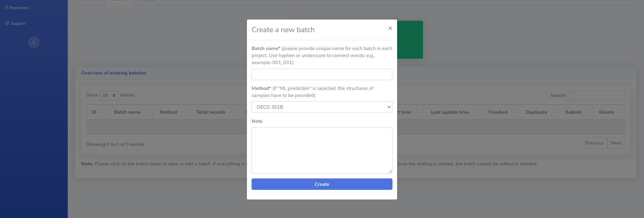Click the blue Create button
644x218 pixels.
click(x=322, y=184)
